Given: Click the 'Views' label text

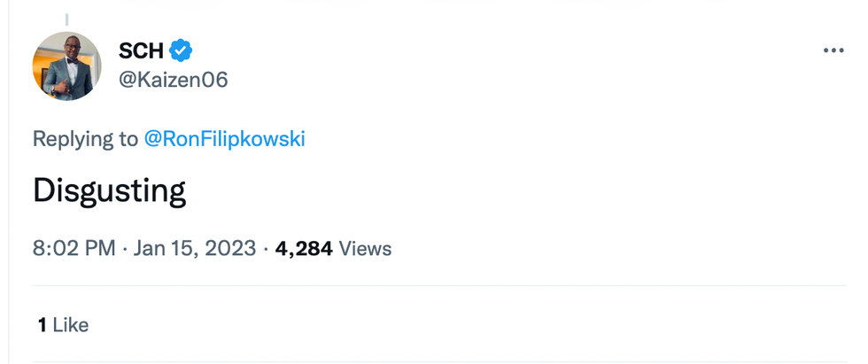Looking at the screenshot, I should (365, 249).
